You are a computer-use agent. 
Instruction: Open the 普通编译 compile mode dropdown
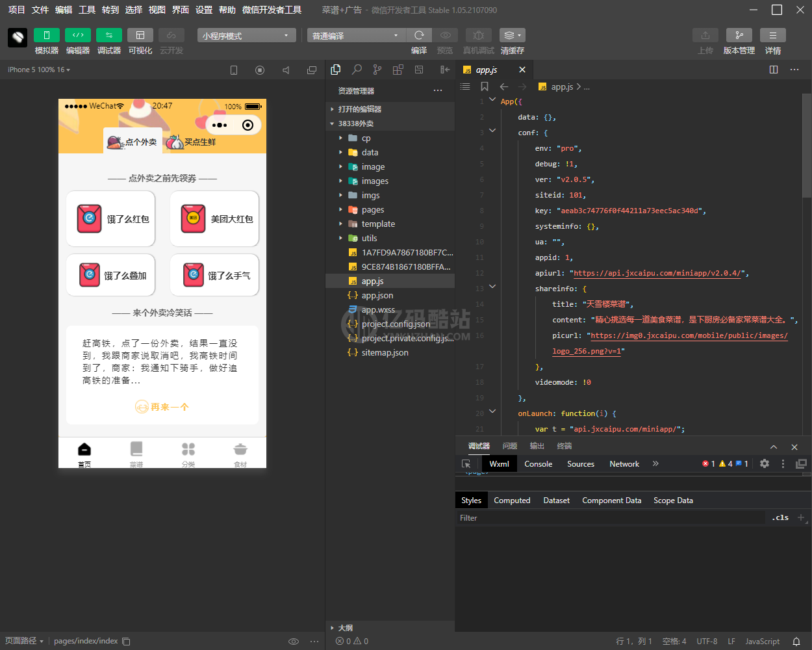click(x=357, y=35)
